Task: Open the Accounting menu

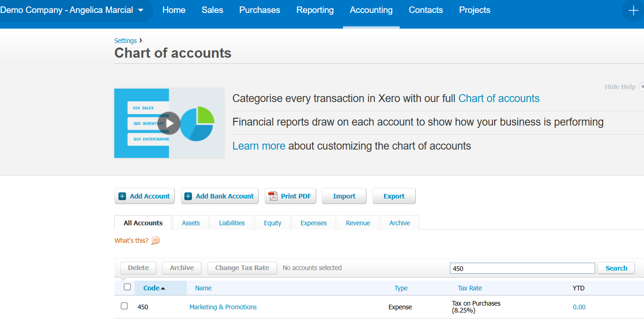Action: (371, 10)
